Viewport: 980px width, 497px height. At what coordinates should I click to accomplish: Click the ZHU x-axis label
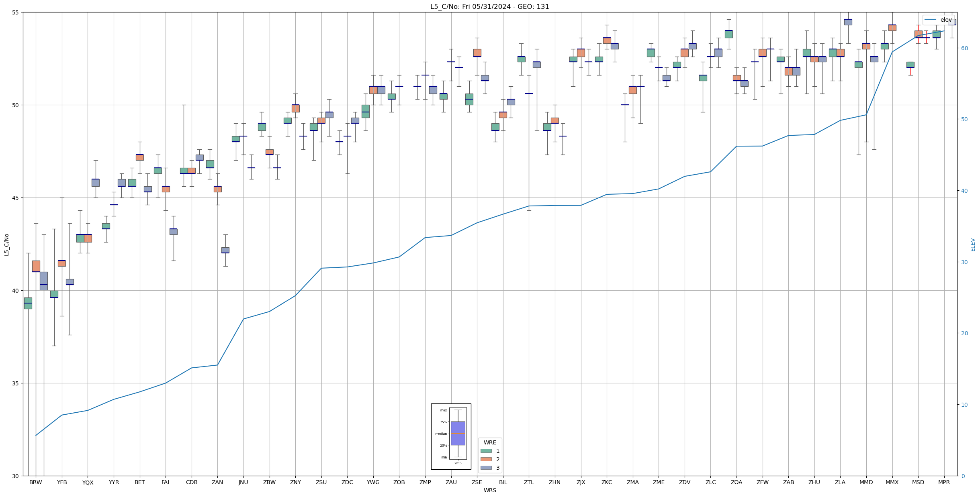tap(814, 482)
